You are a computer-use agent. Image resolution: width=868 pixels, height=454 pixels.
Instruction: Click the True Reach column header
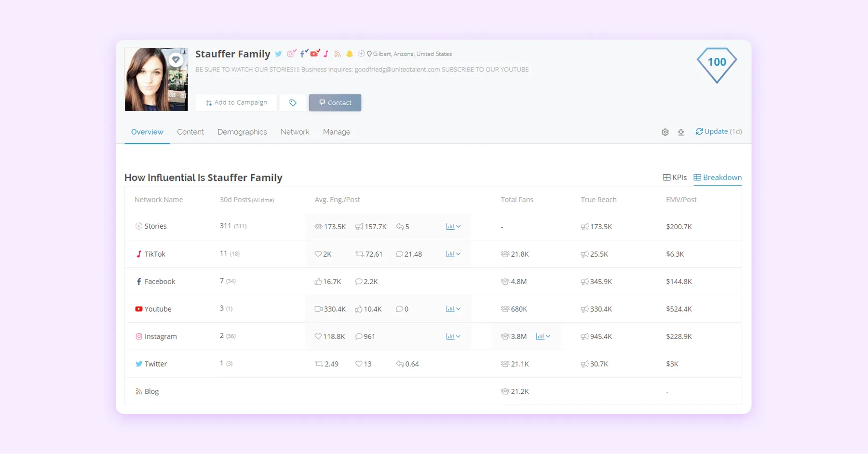pos(598,200)
